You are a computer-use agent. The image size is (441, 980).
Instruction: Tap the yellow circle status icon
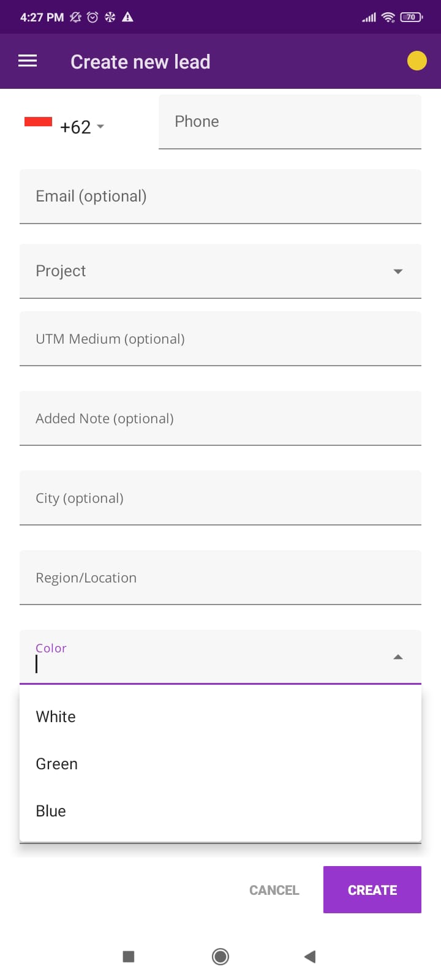(x=417, y=61)
